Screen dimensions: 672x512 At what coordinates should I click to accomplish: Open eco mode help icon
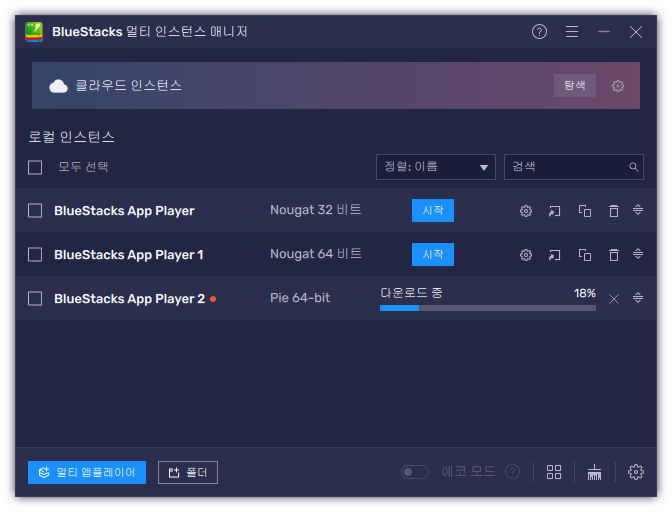(x=512, y=472)
